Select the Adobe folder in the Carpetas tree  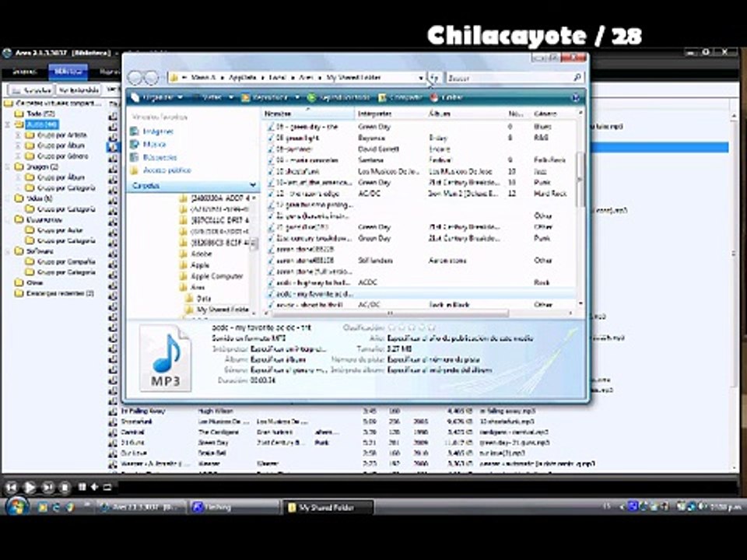point(196,254)
